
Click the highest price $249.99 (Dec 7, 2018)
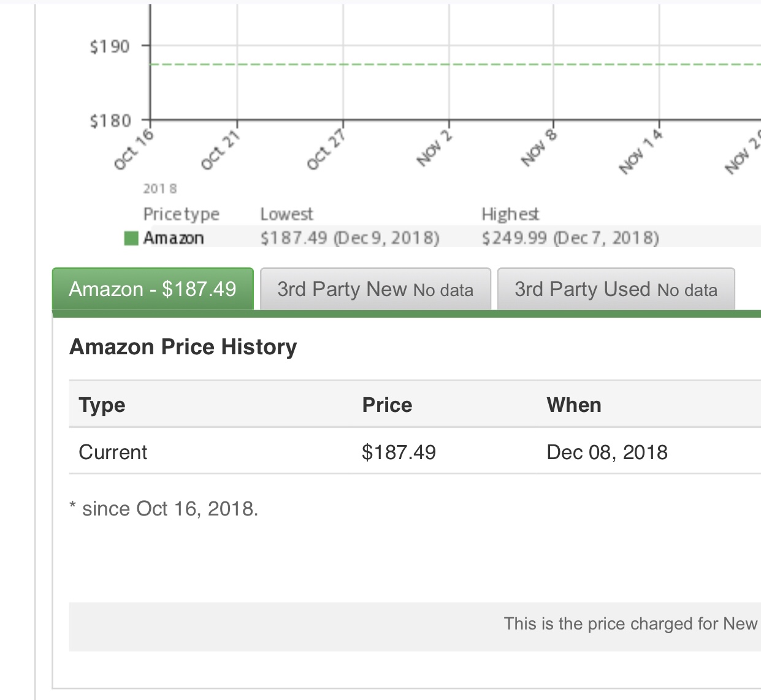point(570,238)
